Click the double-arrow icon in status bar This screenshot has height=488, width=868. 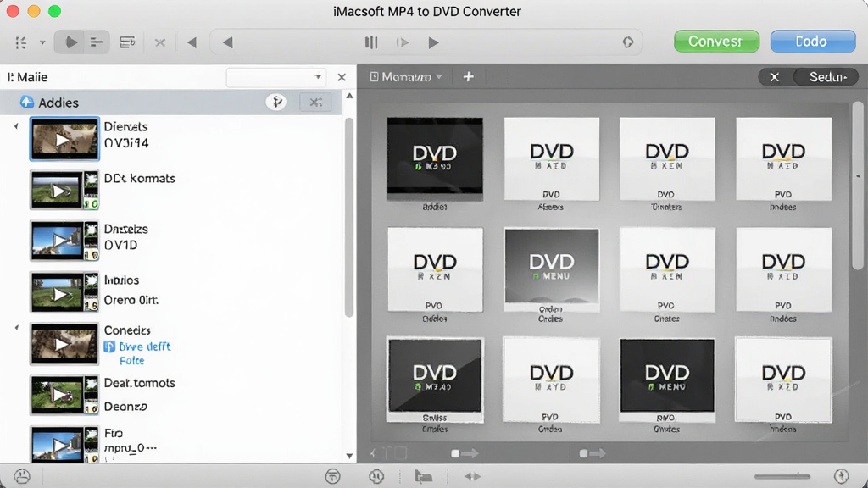coord(472,476)
